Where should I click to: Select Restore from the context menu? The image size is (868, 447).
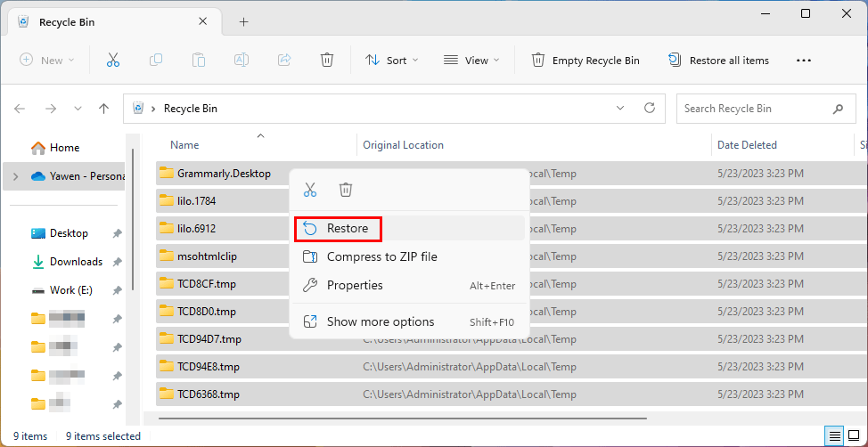(347, 228)
